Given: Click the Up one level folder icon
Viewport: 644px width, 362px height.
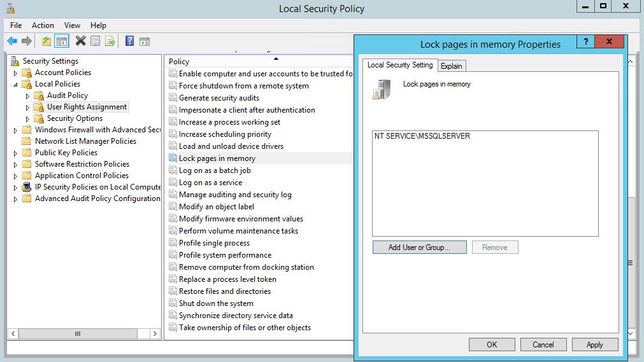Looking at the screenshot, I should tap(47, 41).
